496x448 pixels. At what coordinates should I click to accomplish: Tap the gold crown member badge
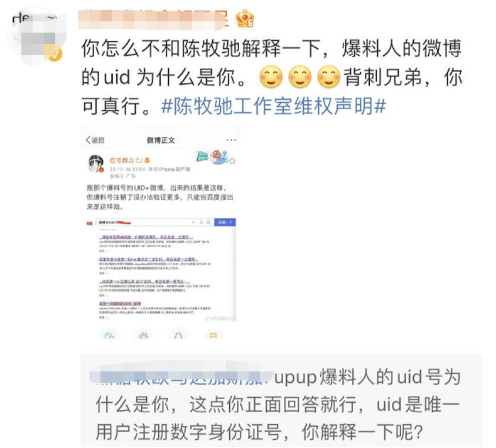244,18
